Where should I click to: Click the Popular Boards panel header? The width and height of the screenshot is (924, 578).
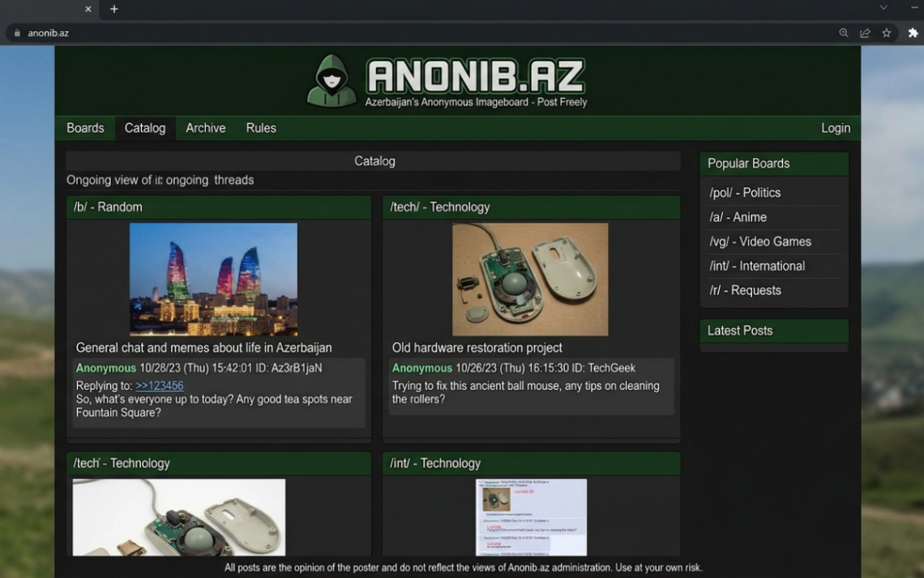pyautogui.click(x=774, y=164)
